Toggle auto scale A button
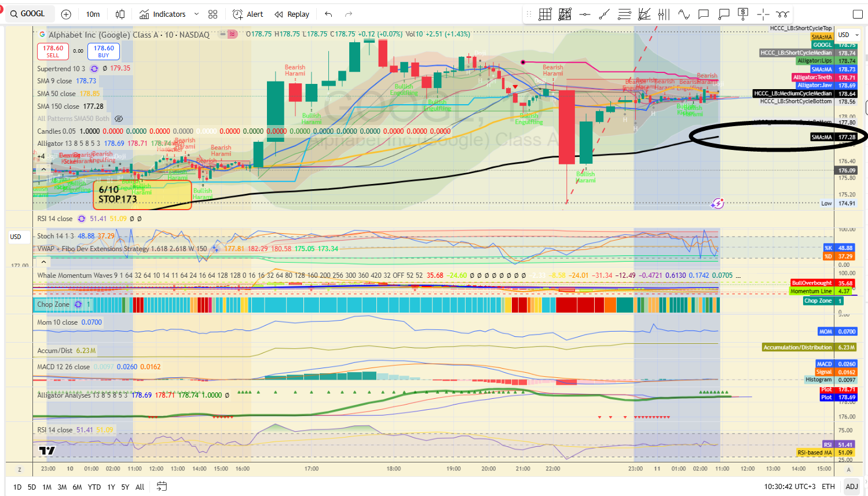This screenshot has width=868, height=496. (849, 469)
